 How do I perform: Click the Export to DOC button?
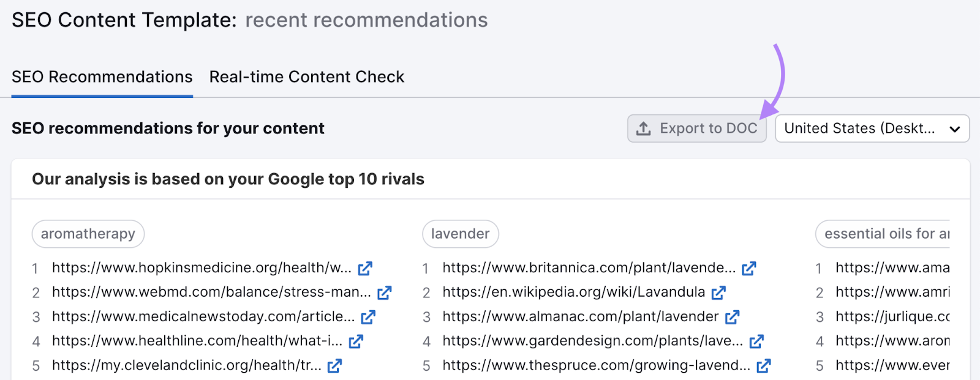[696, 129]
